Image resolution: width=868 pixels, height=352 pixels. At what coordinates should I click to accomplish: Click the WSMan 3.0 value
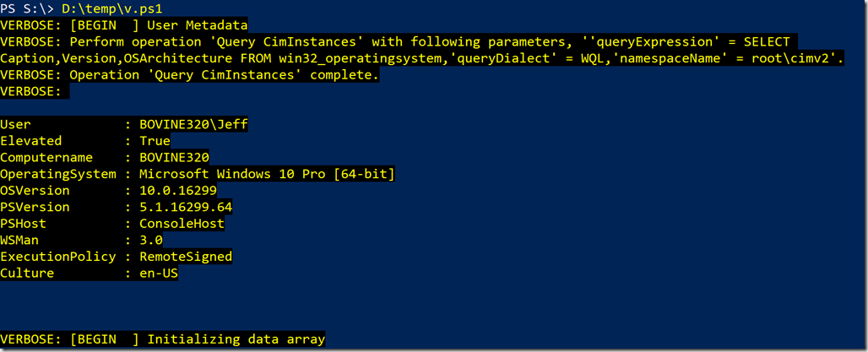[x=150, y=241]
